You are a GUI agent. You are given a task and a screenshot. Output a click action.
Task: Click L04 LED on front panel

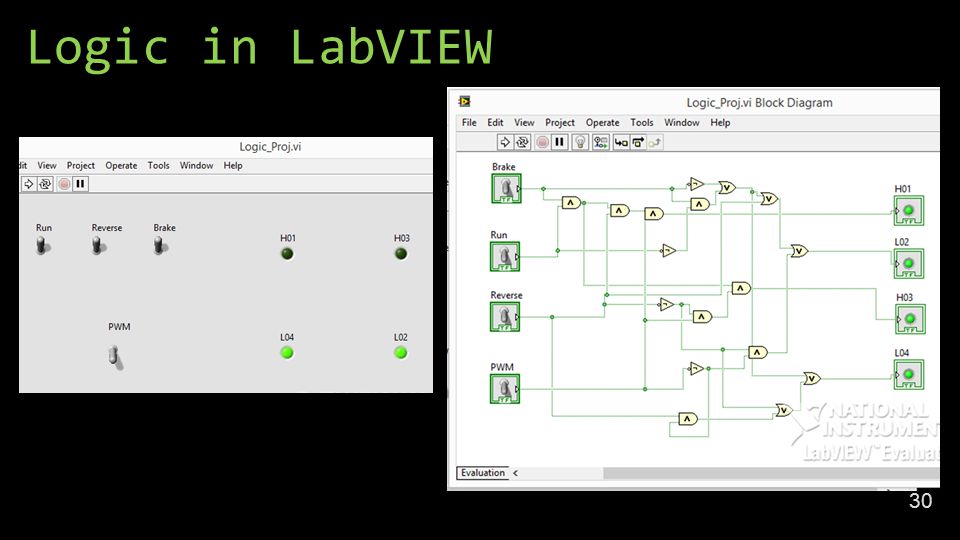(x=287, y=353)
